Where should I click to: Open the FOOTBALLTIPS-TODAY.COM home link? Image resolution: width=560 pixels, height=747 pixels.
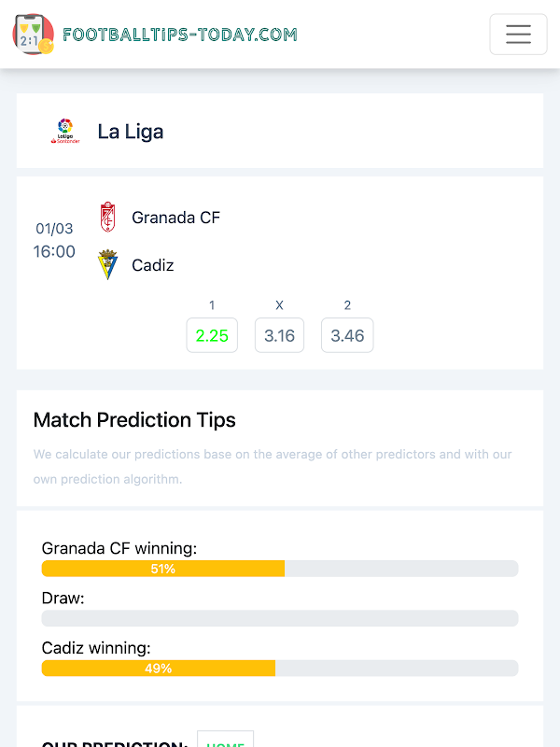click(x=179, y=35)
